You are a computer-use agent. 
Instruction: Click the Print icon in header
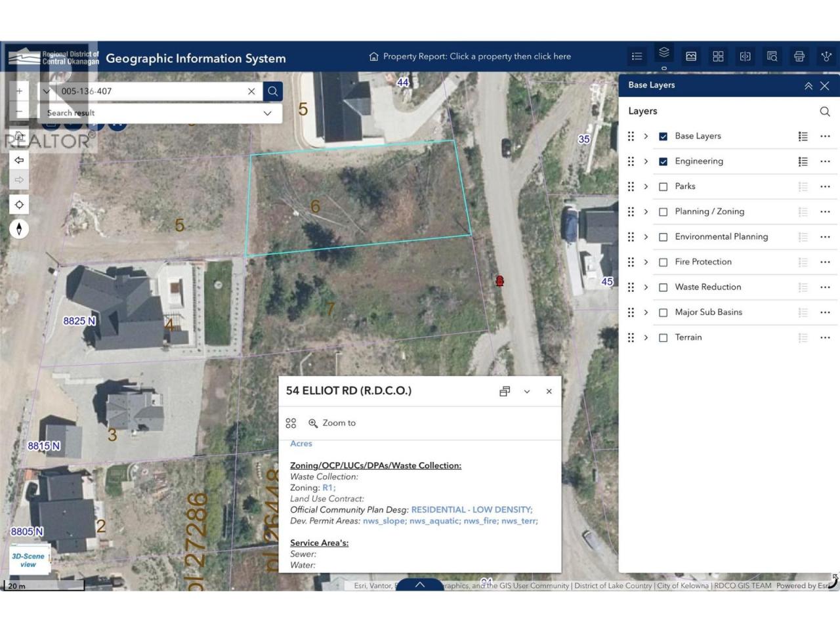(799, 56)
